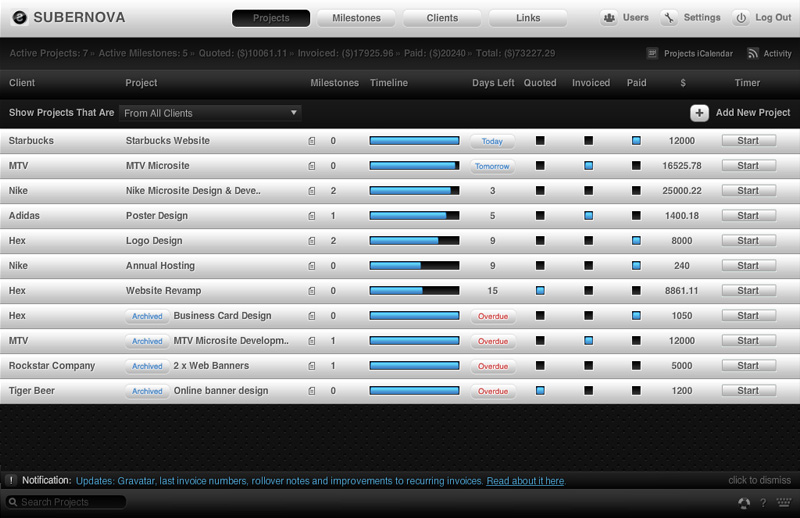This screenshot has width=800, height=518.
Task: Focus the Search Projects field
Action: pyautogui.click(x=70, y=502)
